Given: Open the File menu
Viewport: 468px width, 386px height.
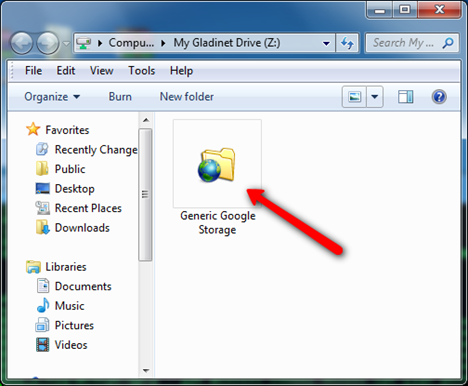Looking at the screenshot, I should click(33, 71).
